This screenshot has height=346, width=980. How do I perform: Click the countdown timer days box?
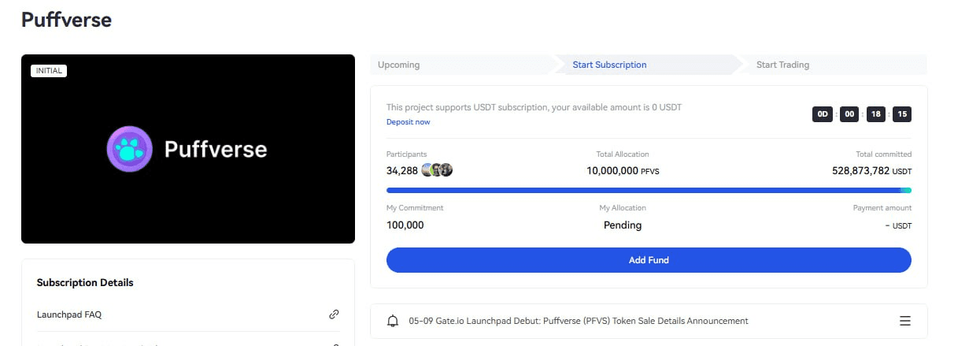[823, 114]
